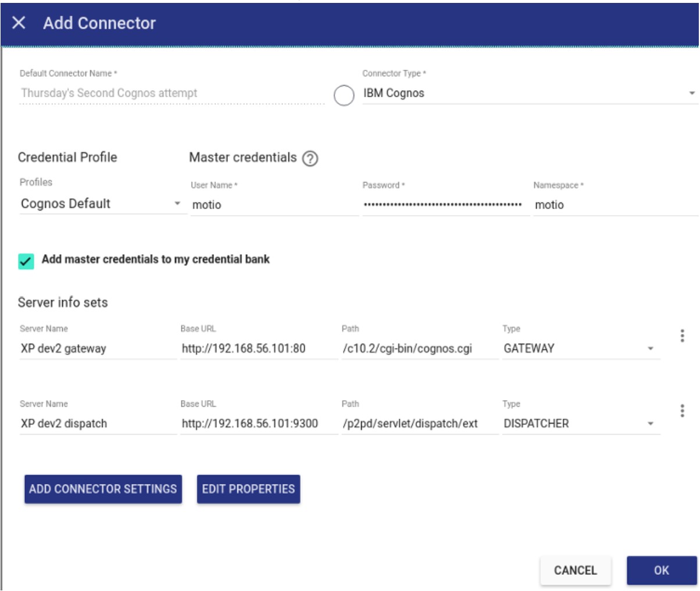Open options menu for XP dev2 dispatch row
The image size is (700, 591).
[x=682, y=411]
